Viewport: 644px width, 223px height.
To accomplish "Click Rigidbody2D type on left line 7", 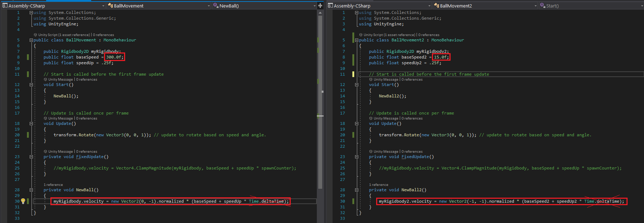I will click(75, 51).
